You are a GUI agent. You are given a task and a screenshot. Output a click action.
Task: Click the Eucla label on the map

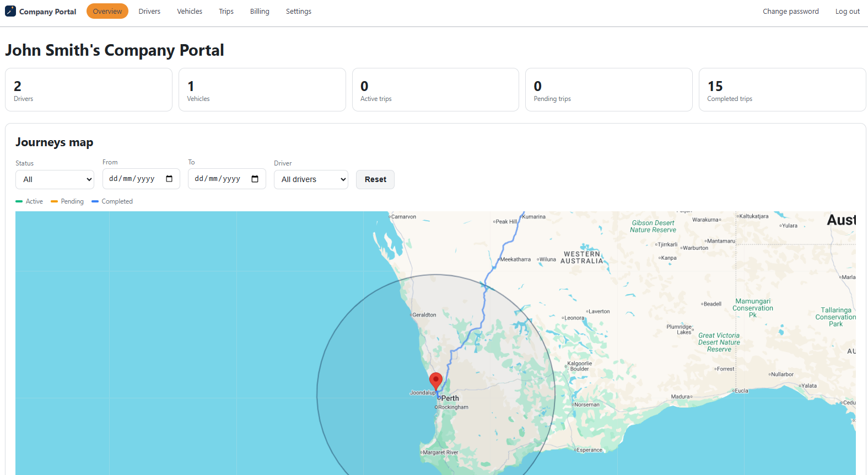pyautogui.click(x=741, y=391)
